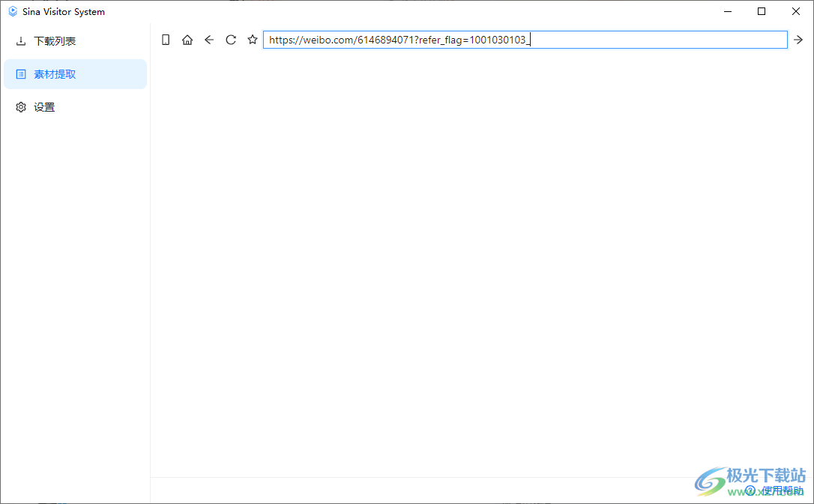Click the weibo.com address input field

pos(525,40)
